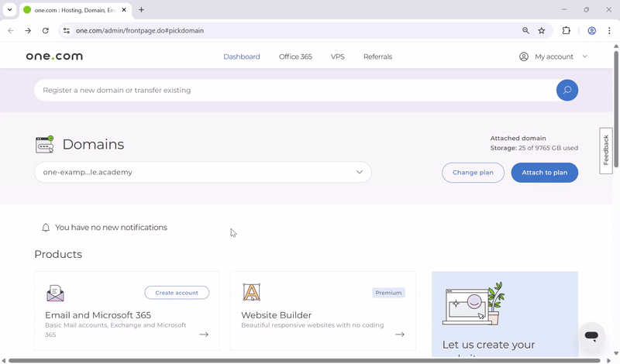Open the browser extensions puzzle icon

tap(566, 30)
